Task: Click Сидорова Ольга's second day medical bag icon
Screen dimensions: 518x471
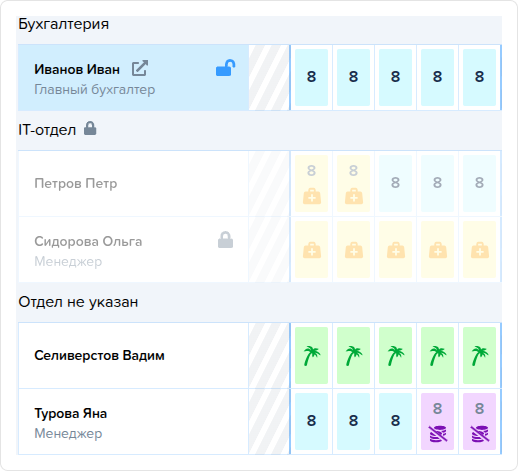Action: coord(354,250)
